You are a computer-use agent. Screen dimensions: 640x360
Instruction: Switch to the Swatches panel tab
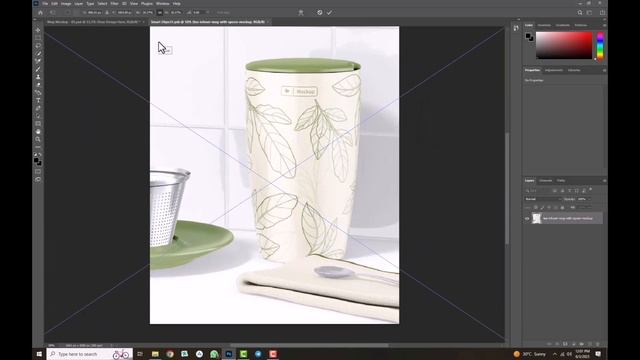544,25
